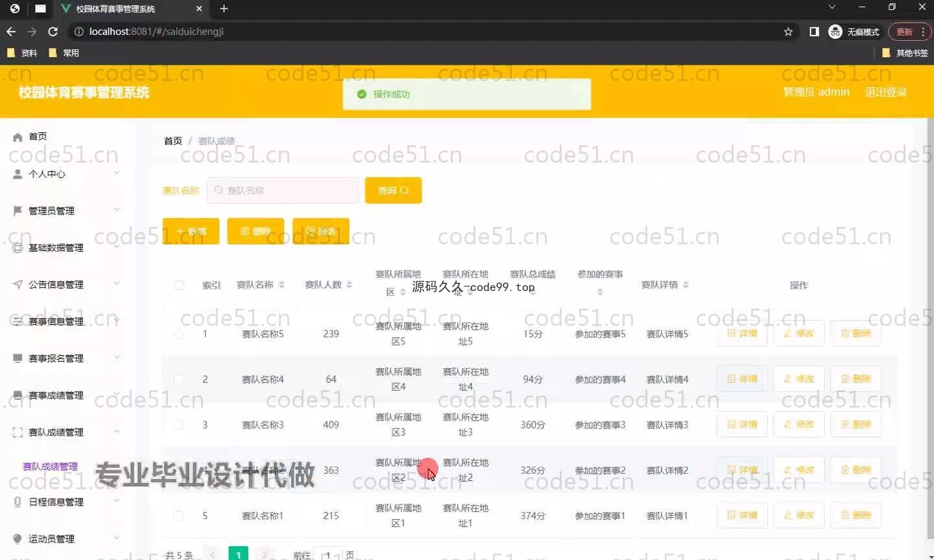Click the 374分 score cell
Image resolution: width=934 pixels, height=560 pixels.
point(533,516)
